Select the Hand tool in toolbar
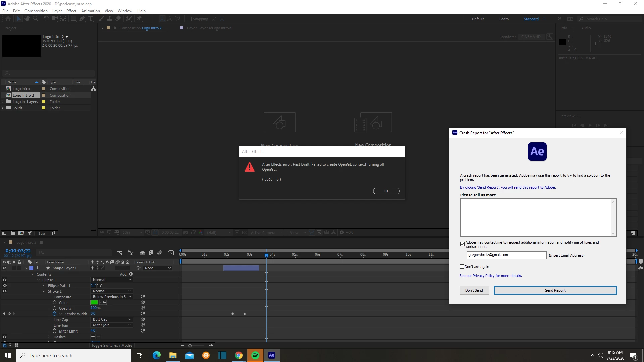The height and width of the screenshot is (362, 644). [x=27, y=19]
